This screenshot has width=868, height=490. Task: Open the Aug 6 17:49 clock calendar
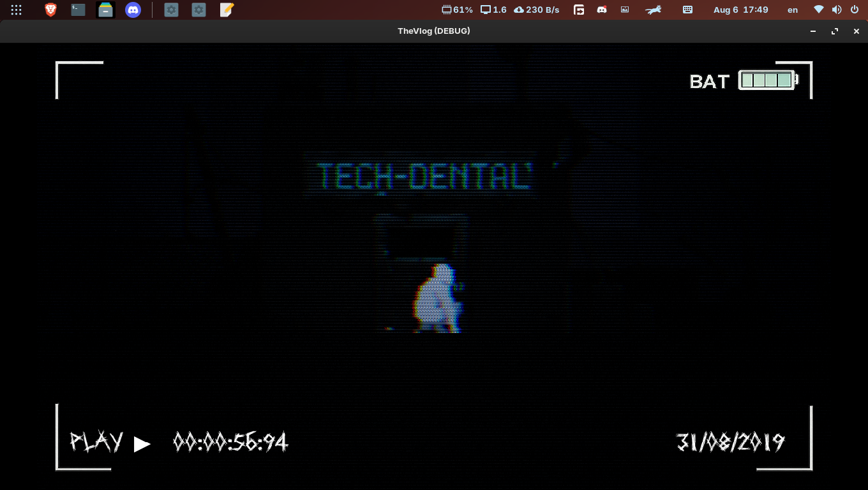click(x=741, y=10)
